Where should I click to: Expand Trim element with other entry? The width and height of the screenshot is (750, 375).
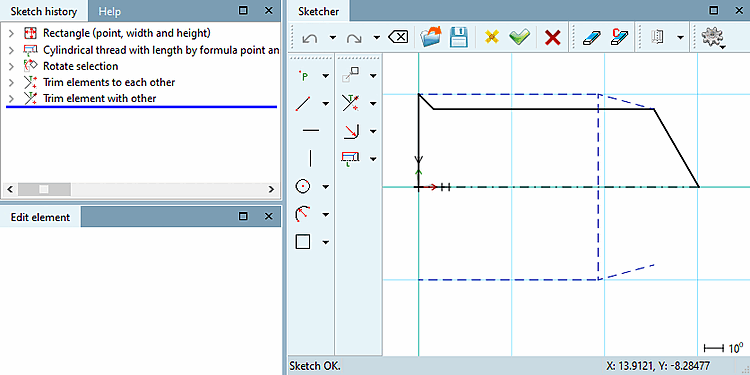[x=11, y=99]
